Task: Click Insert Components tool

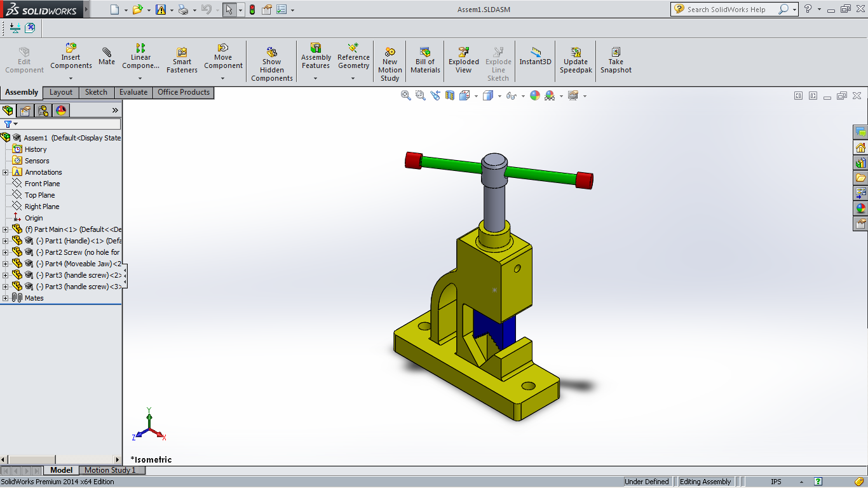Action: pyautogui.click(x=71, y=56)
